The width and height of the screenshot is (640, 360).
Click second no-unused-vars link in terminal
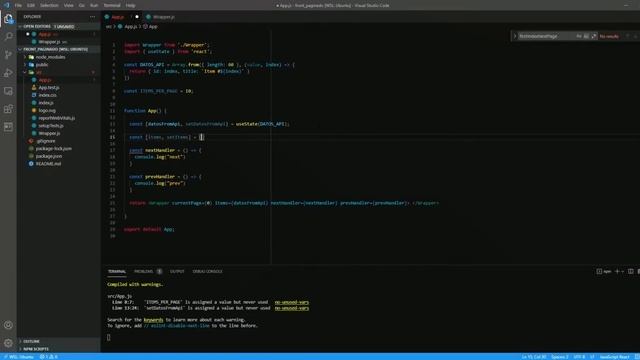tap(291, 308)
